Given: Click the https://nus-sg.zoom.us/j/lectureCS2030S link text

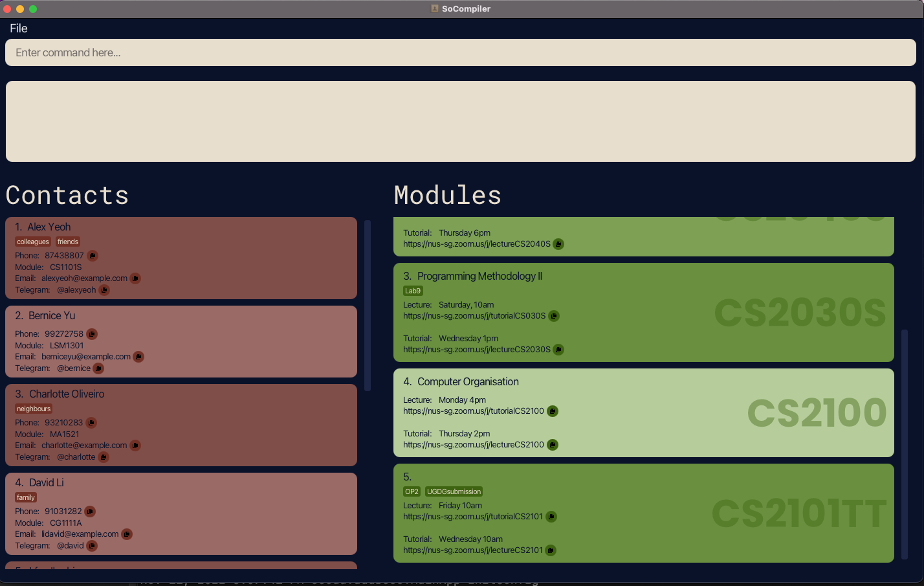Looking at the screenshot, I should click(477, 350).
